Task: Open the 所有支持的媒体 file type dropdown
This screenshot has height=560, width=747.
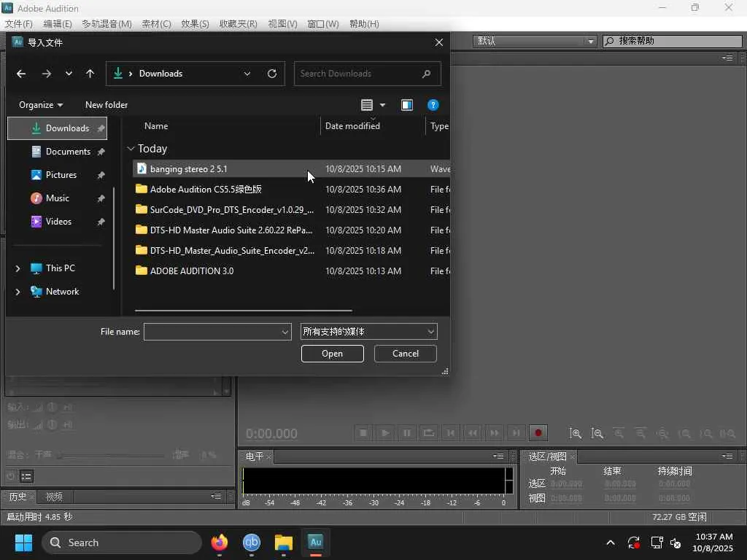Action: tap(368, 332)
